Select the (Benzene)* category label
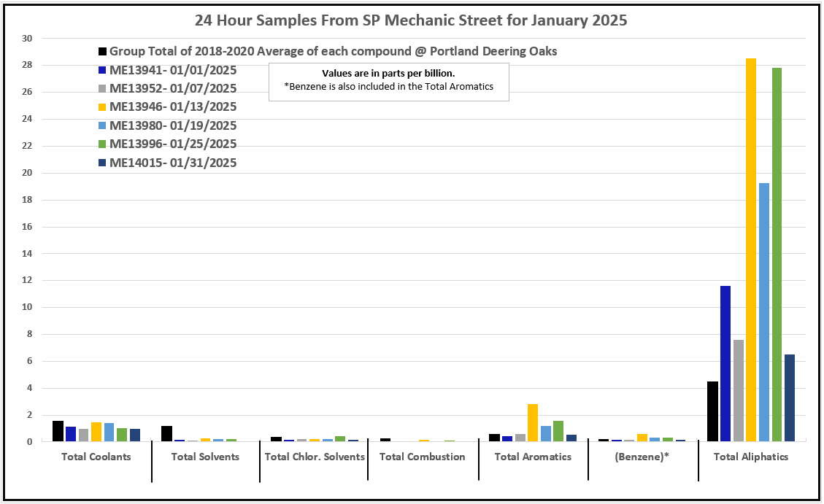This screenshot has width=824, height=504. [642, 457]
